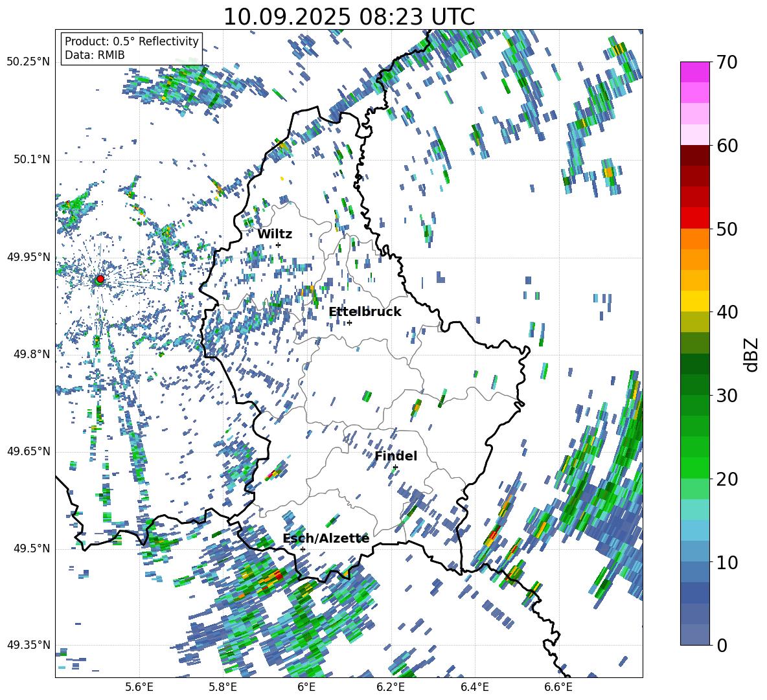Image resolution: width=767 pixels, height=700 pixels.
Task: Click the 0 value on the colorbar
Action: [722, 645]
